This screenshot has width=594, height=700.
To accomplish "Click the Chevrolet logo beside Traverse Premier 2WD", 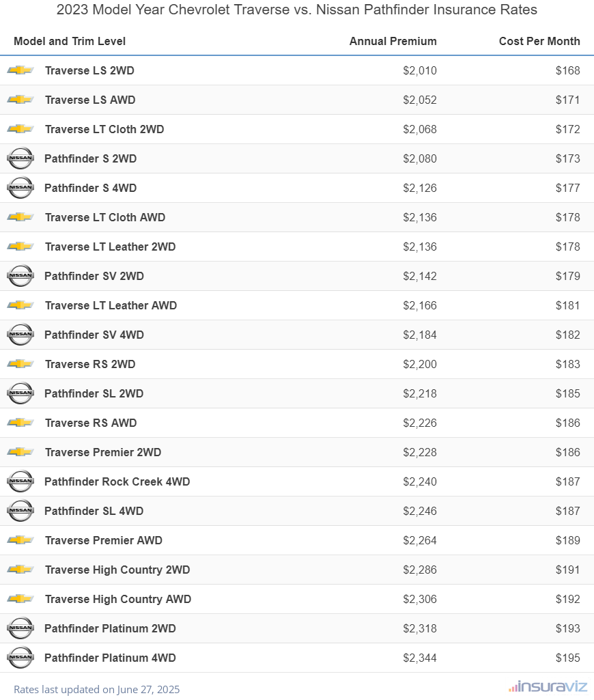I will point(20,452).
